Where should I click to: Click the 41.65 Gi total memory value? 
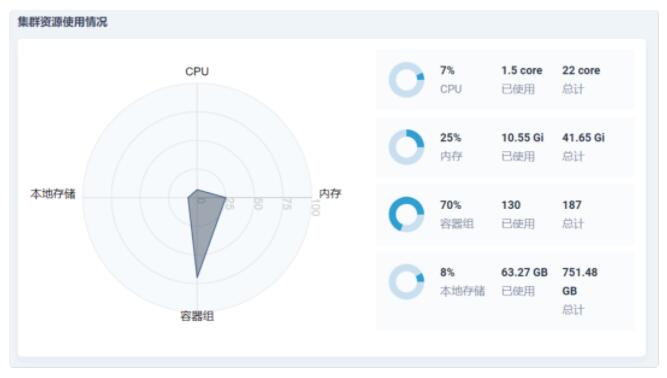point(583,137)
